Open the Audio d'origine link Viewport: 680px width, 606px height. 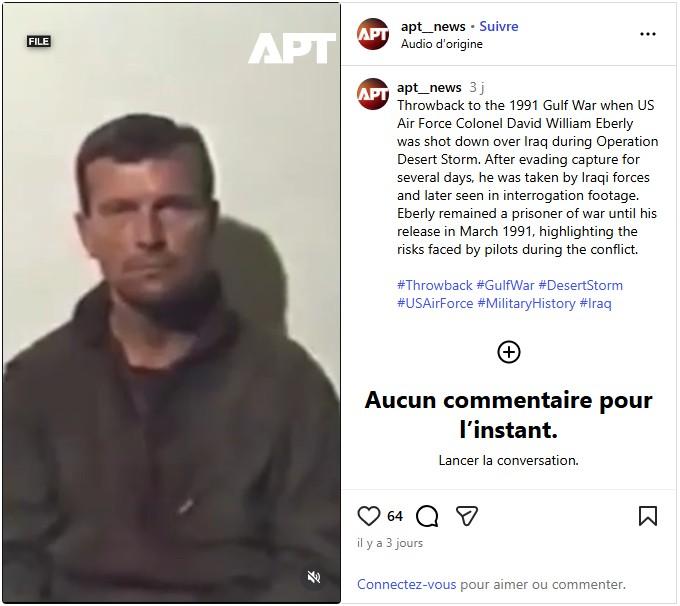click(x=441, y=44)
